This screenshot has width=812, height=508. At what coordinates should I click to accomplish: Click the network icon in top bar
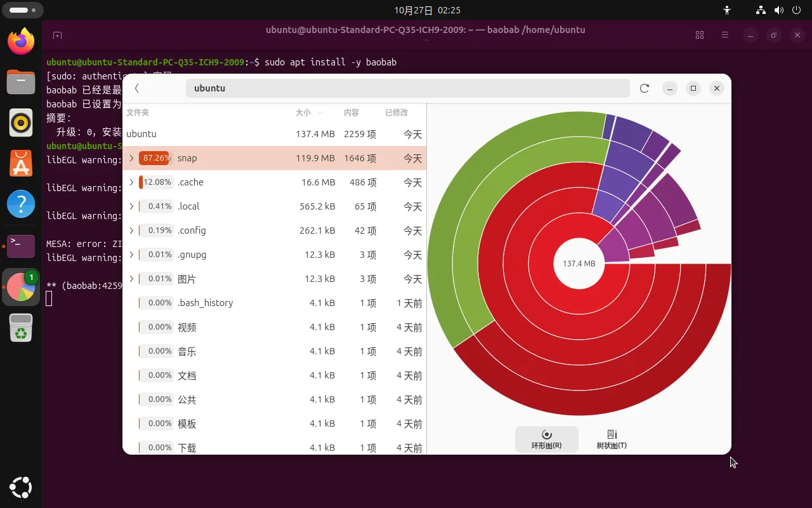[761, 10]
